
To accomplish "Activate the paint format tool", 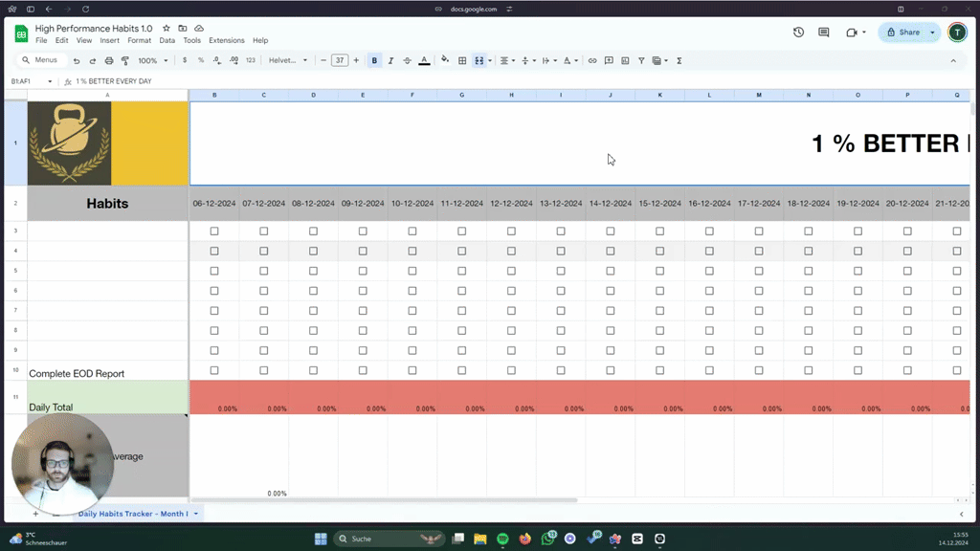I will point(125,60).
